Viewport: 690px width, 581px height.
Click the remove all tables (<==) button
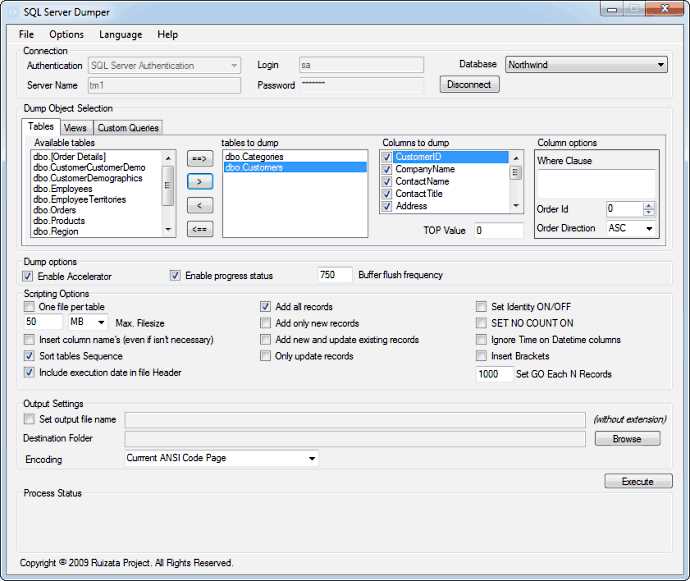[200, 229]
